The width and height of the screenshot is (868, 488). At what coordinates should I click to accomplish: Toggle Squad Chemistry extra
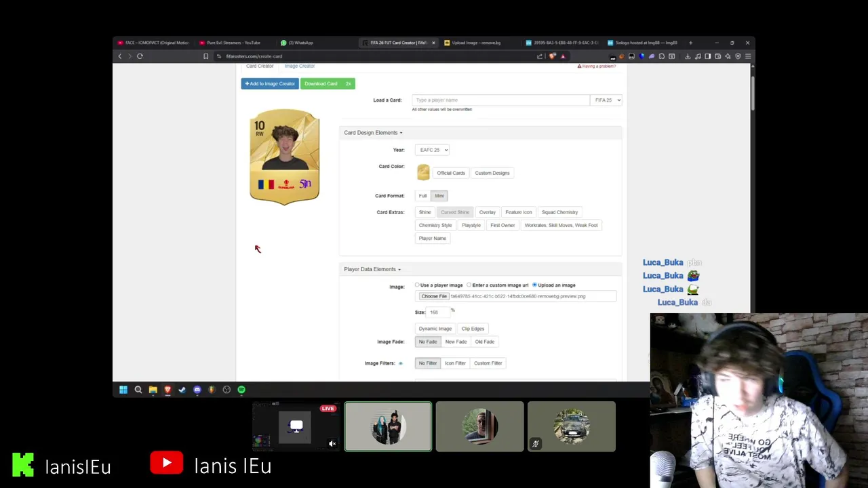point(559,212)
